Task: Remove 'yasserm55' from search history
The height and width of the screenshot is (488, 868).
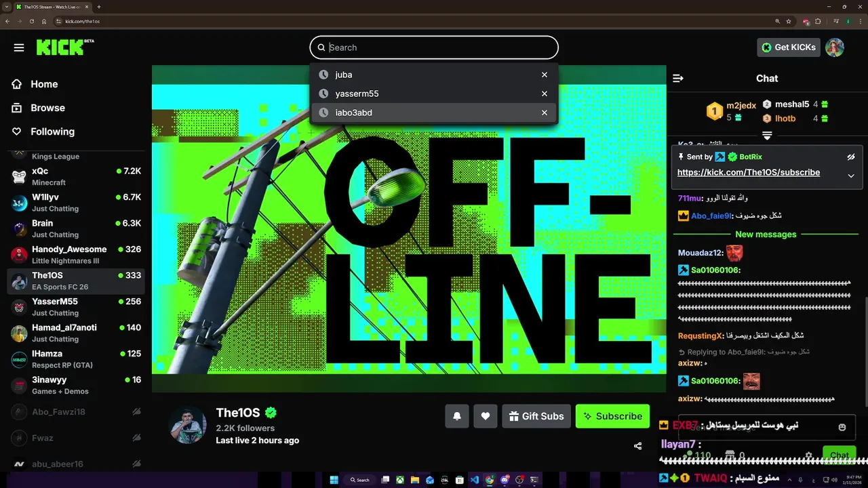Action: pos(545,94)
